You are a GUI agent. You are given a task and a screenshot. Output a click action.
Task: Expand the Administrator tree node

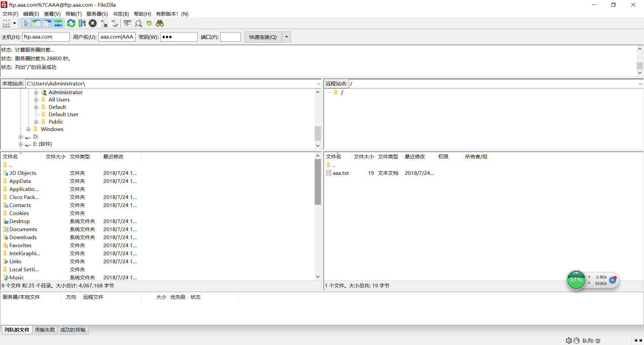coord(36,92)
